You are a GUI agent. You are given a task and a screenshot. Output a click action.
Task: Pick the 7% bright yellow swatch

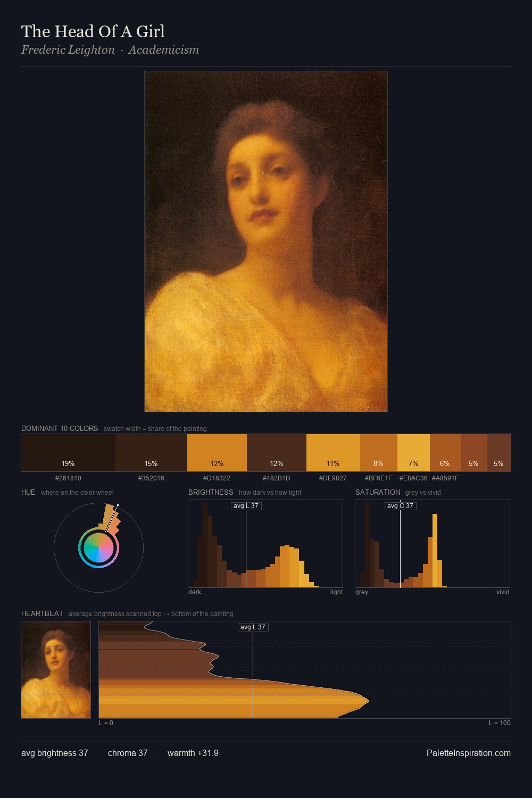(413, 453)
